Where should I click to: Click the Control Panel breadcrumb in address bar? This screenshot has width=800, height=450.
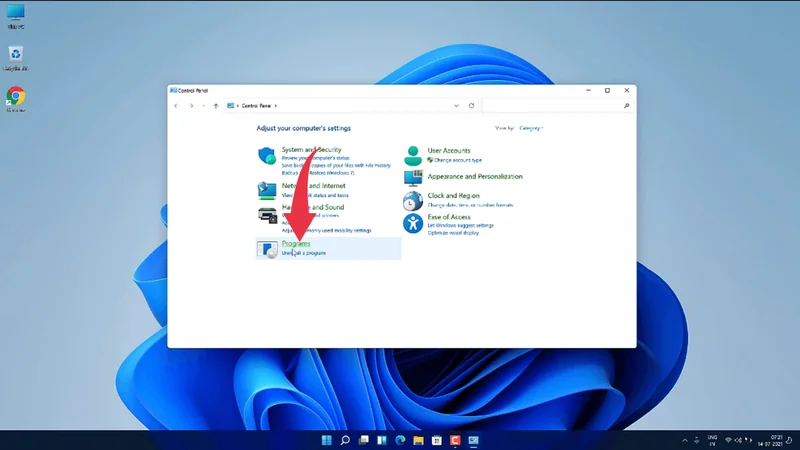[257, 105]
